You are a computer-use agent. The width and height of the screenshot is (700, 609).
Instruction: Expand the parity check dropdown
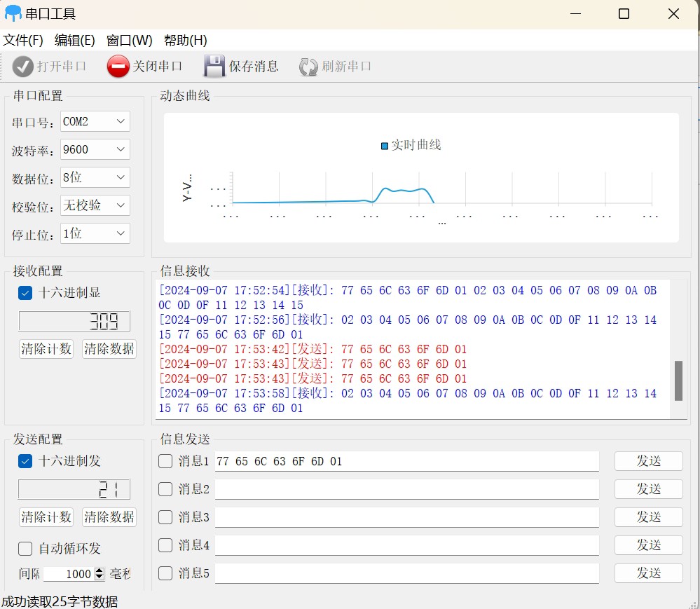coord(95,205)
